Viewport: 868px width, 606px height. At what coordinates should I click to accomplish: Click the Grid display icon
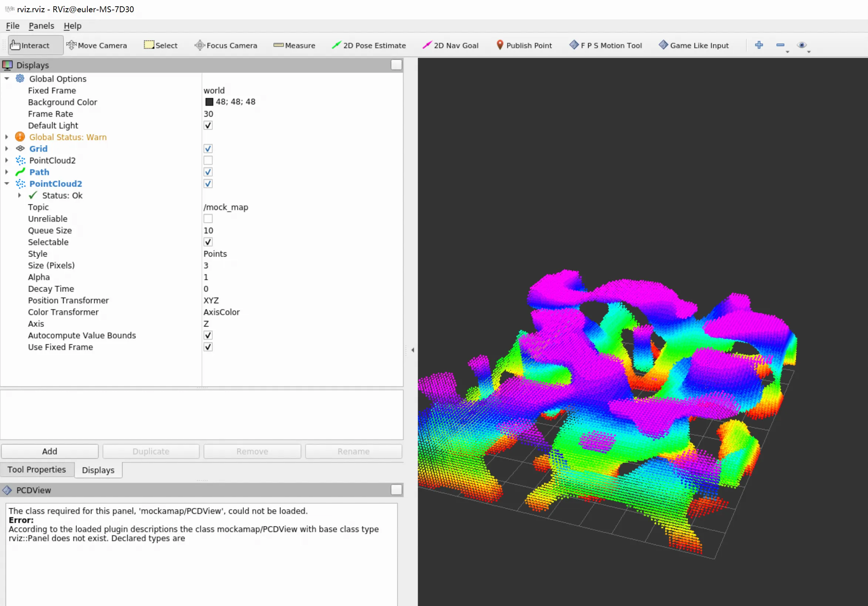(20, 149)
